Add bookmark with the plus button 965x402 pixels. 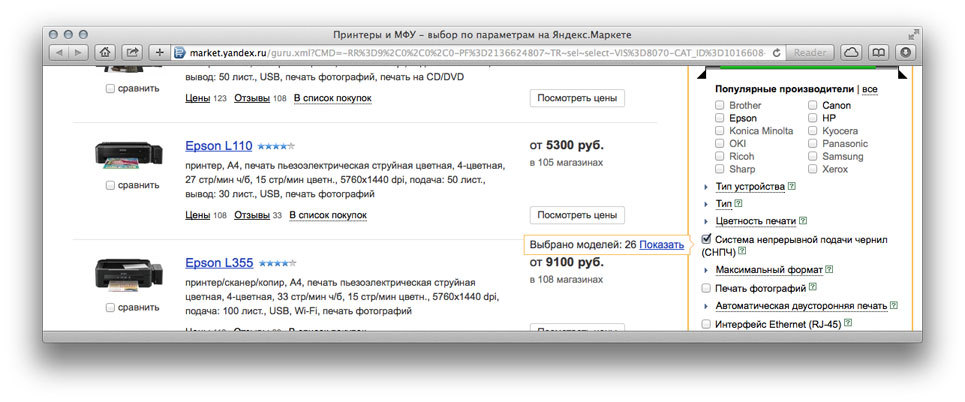(159, 52)
